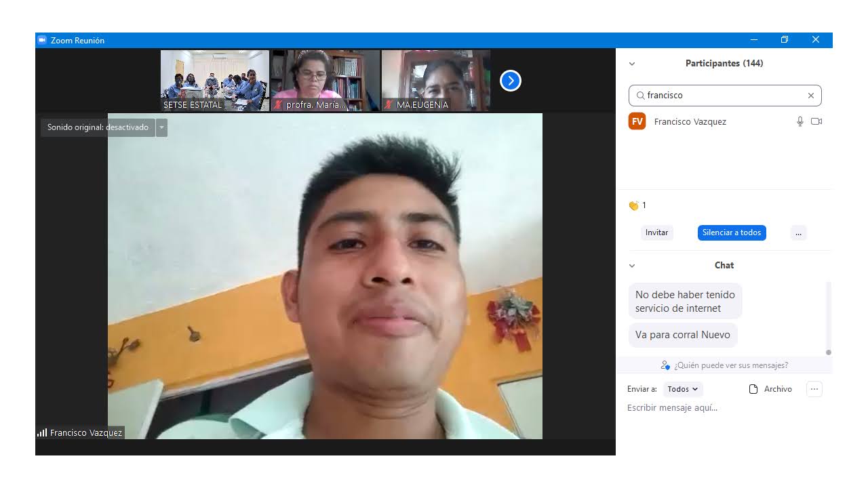Viewport: 868px width, 488px height.
Task: Open the Enviar a Todos dropdown
Action: click(x=682, y=389)
